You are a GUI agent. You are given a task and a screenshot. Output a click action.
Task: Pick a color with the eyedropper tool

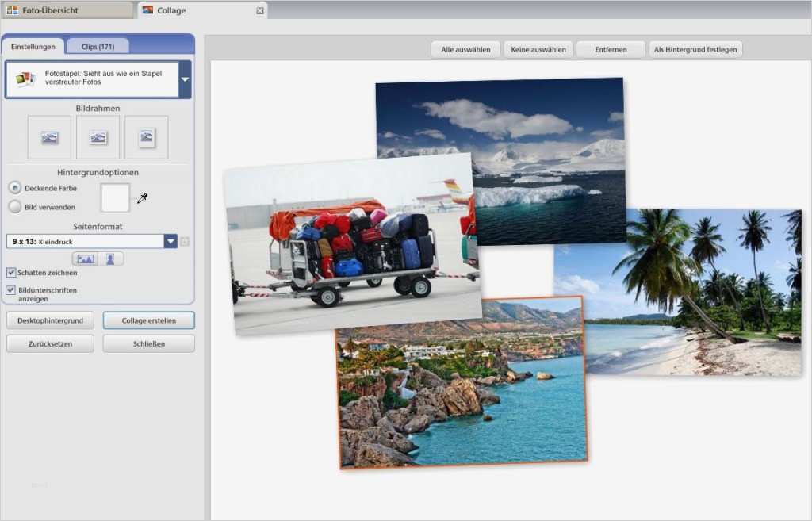click(x=142, y=198)
